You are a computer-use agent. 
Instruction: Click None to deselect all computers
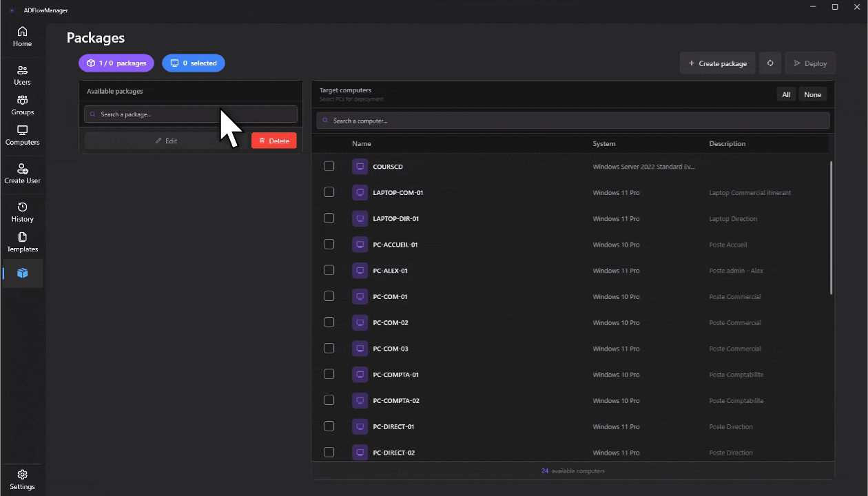812,94
